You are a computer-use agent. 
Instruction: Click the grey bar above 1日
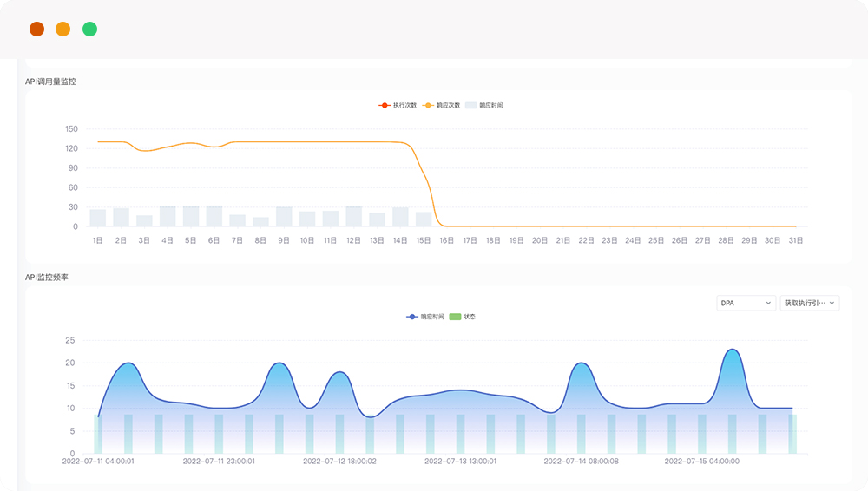click(98, 218)
